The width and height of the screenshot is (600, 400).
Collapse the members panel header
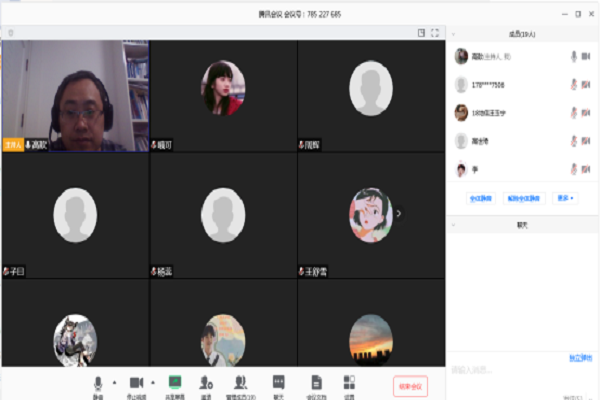(x=452, y=33)
